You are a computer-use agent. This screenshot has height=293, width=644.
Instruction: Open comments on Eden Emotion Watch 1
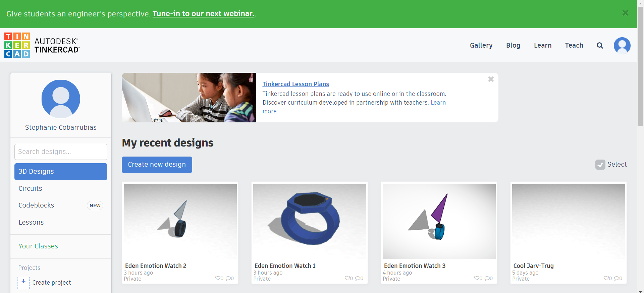(x=358, y=278)
